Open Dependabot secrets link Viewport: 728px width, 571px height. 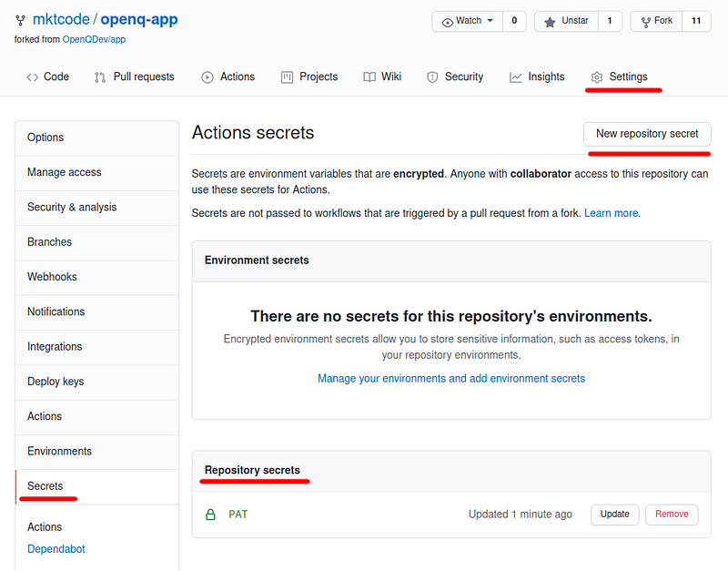(56, 549)
